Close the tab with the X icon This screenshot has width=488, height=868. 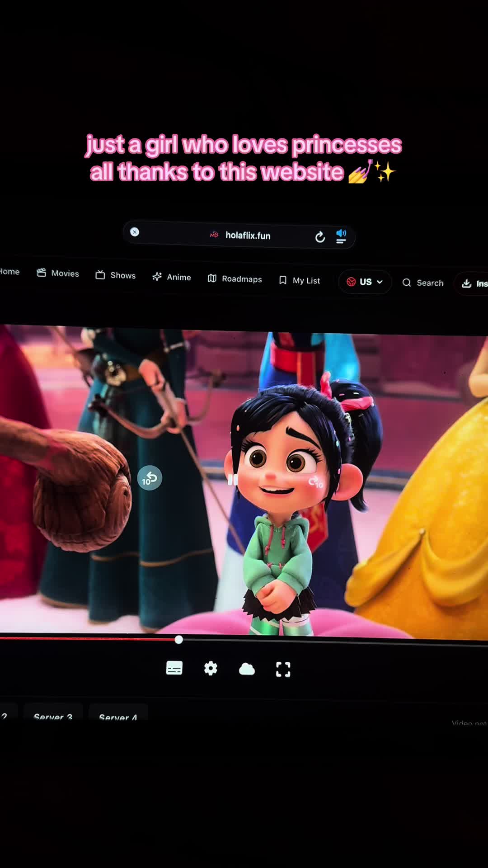pos(135,232)
